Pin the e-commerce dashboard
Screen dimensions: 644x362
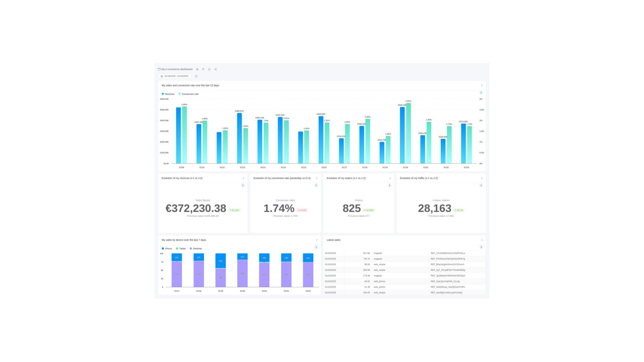pos(203,69)
